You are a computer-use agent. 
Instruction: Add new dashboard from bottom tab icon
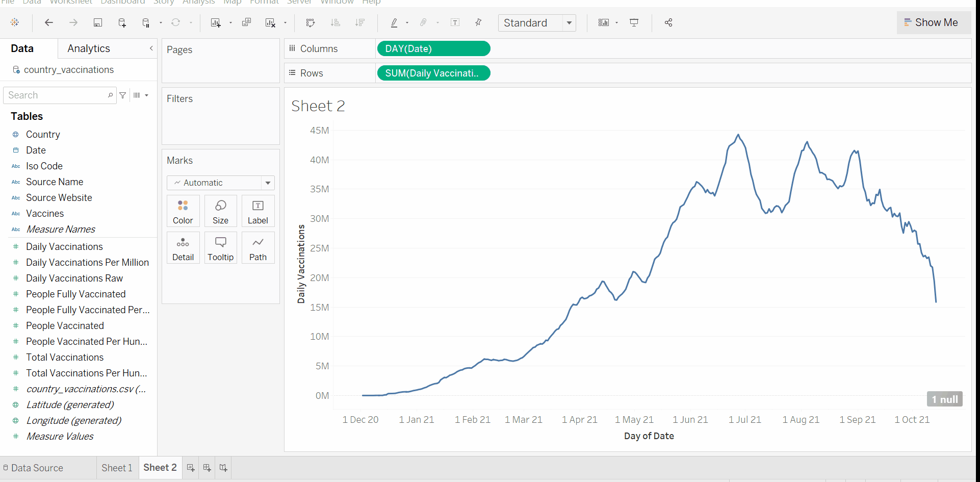click(x=207, y=468)
